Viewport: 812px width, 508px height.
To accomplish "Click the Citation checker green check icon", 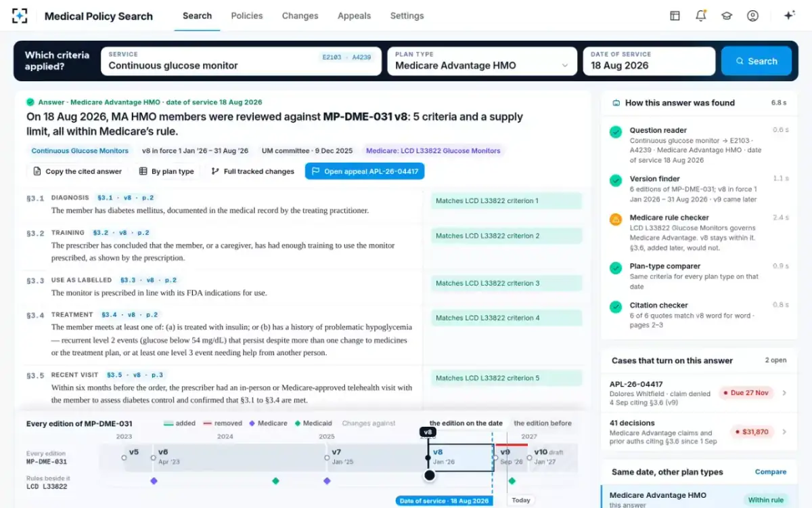I will [x=616, y=307].
